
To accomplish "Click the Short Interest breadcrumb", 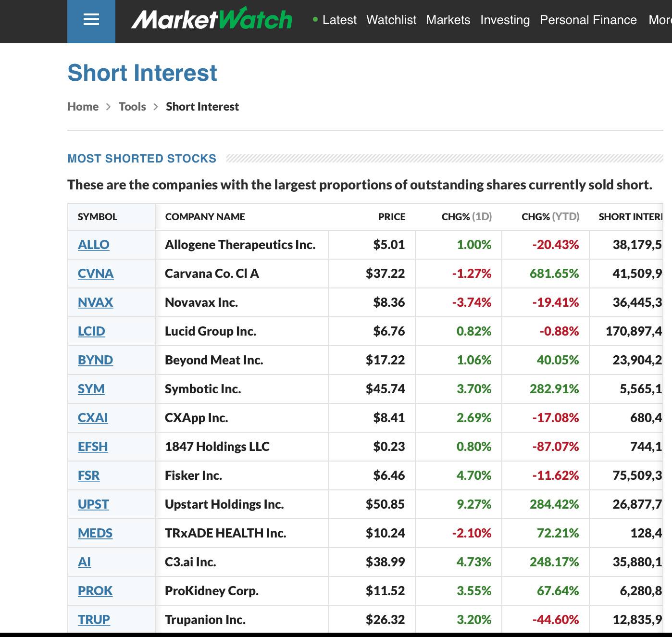I will (x=202, y=106).
